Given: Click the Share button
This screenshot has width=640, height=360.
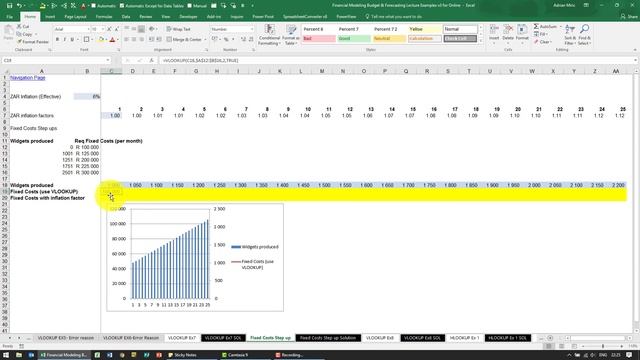Looking at the screenshot, I should tap(629, 17).
